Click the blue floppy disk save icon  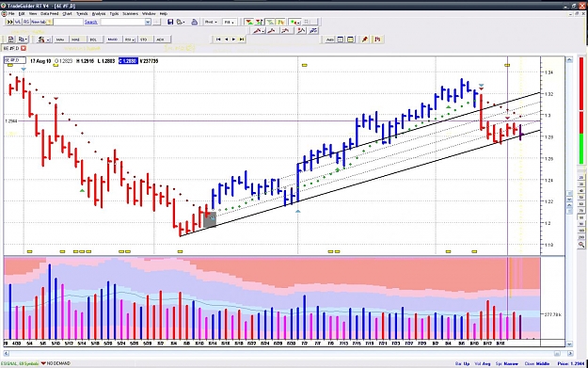[170, 23]
